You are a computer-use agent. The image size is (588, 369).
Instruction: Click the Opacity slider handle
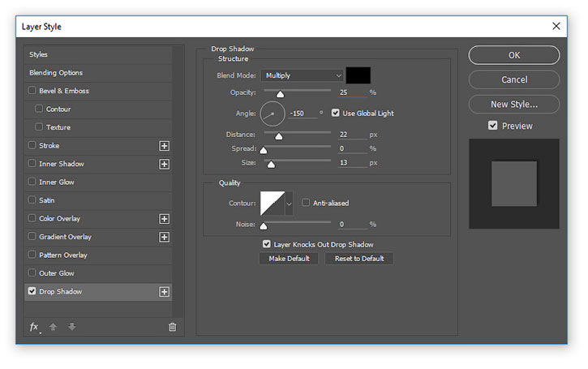pyautogui.click(x=280, y=94)
